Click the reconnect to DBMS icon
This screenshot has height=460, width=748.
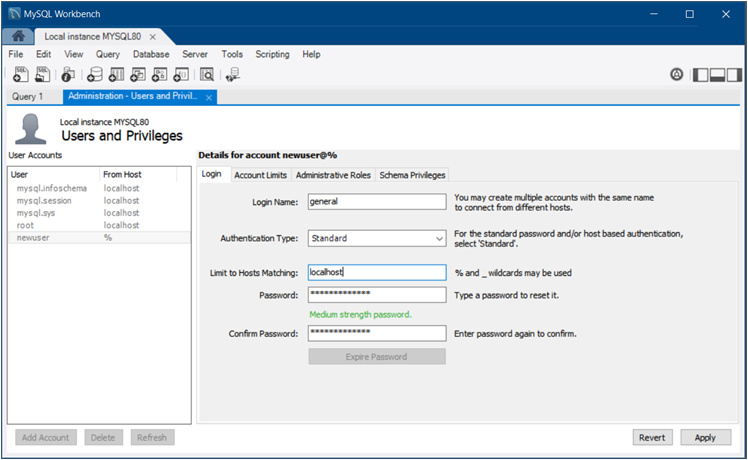coord(233,74)
